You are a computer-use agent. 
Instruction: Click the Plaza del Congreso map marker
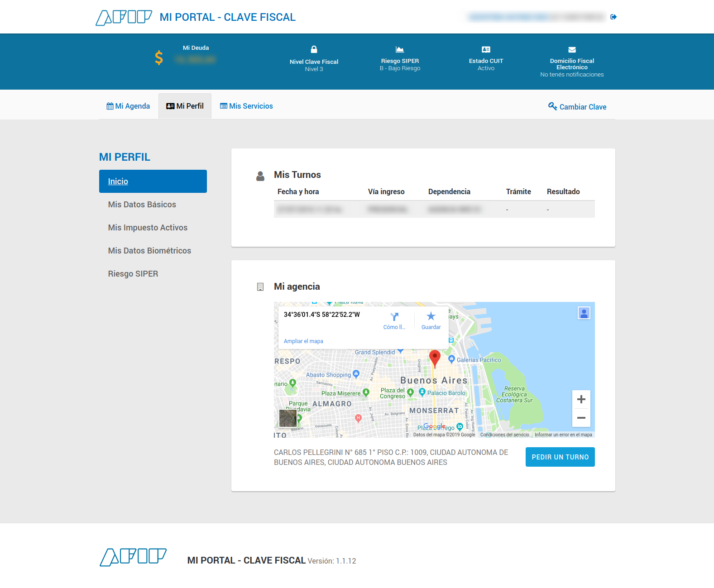click(x=410, y=392)
